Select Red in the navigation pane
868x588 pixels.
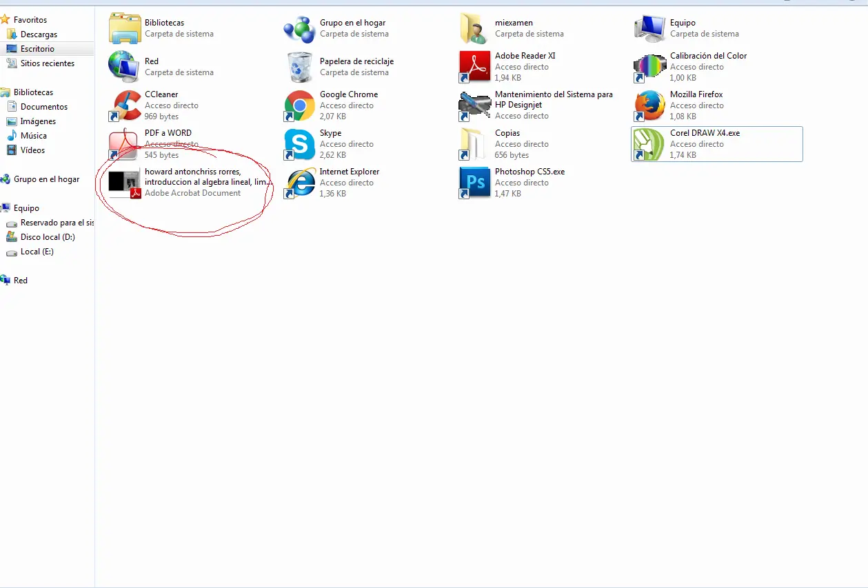pyautogui.click(x=21, y=281)
